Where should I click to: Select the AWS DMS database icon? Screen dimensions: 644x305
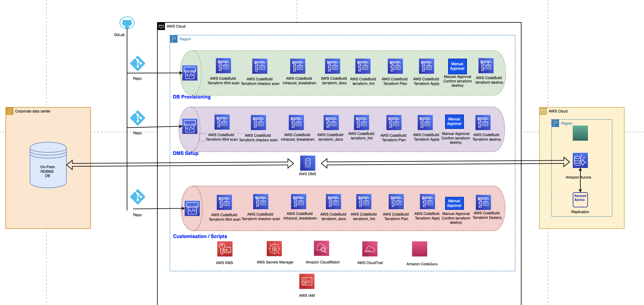[x=308, y=163]
